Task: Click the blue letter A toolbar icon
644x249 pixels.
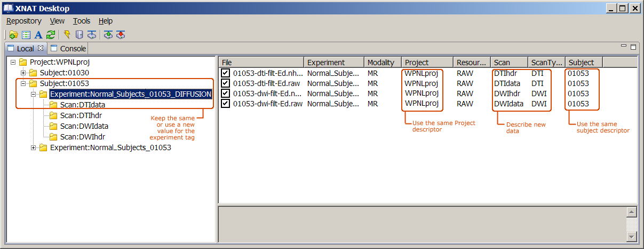Action: (x=38, y=35)
